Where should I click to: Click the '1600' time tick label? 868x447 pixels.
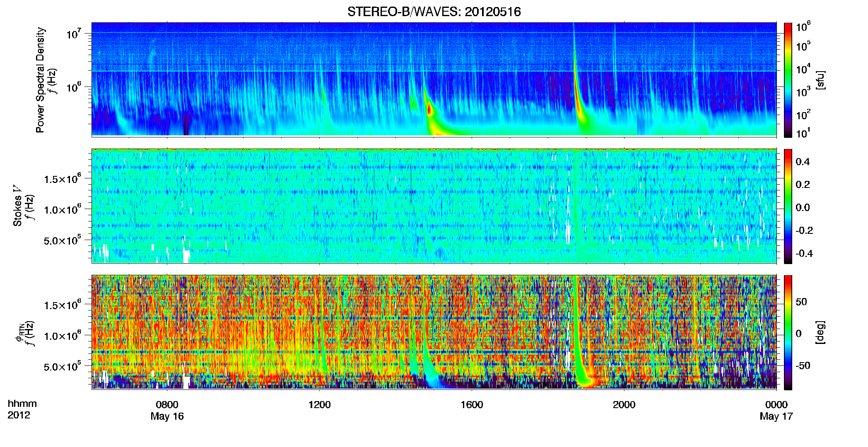point(472,405)
